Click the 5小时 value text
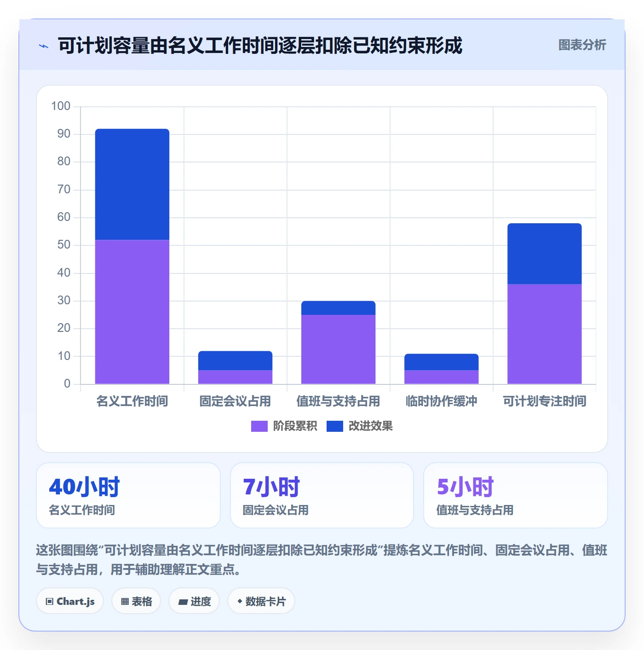644x650 pixels. 465,487
